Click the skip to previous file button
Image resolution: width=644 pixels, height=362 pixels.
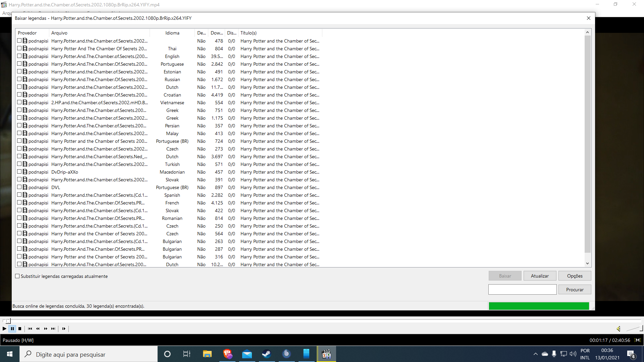(30, 328)
